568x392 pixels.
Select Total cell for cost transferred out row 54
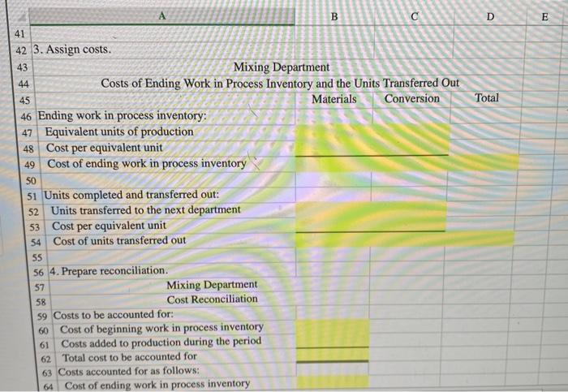pyautogui.click(x=480, y=238)
